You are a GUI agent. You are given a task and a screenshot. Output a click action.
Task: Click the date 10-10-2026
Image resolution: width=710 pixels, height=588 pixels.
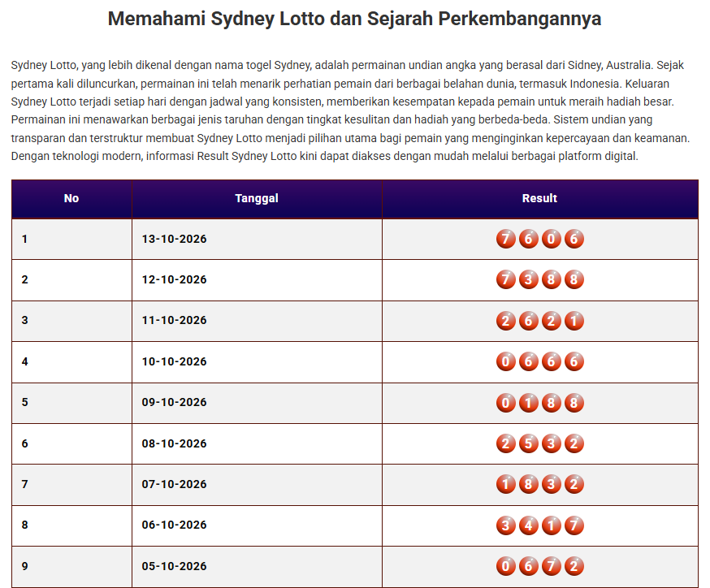(175, 361)
